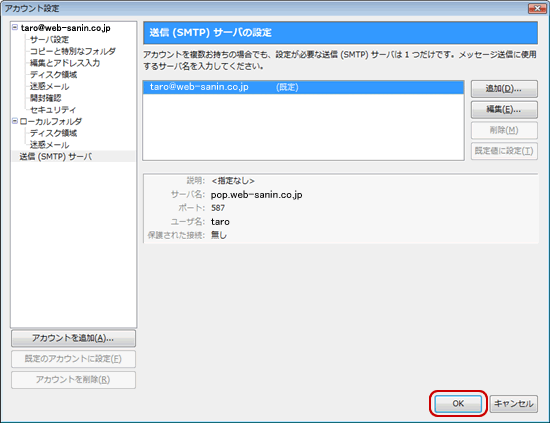
Task: Open 迷惑メール under the taro account
Action: pos(49,86)
